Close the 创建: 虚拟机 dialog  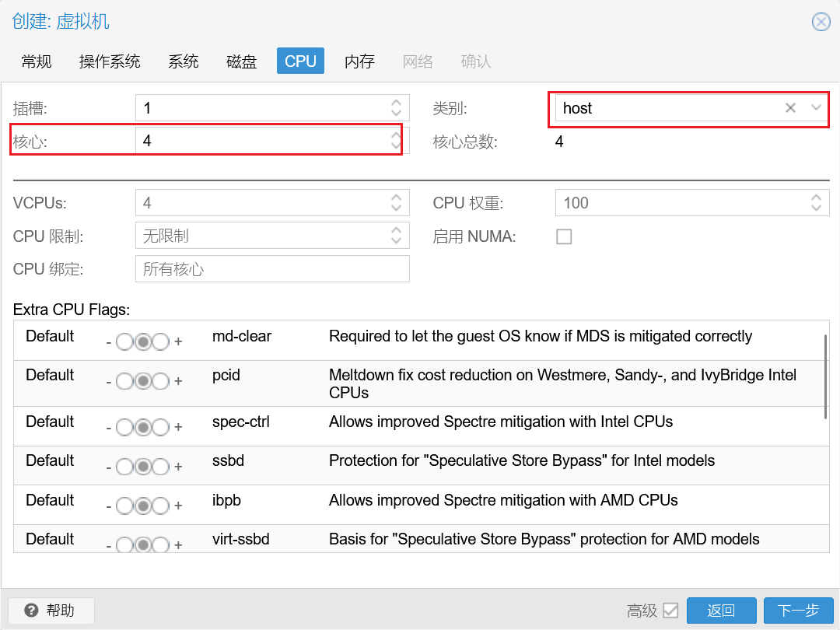pos(821,22)
